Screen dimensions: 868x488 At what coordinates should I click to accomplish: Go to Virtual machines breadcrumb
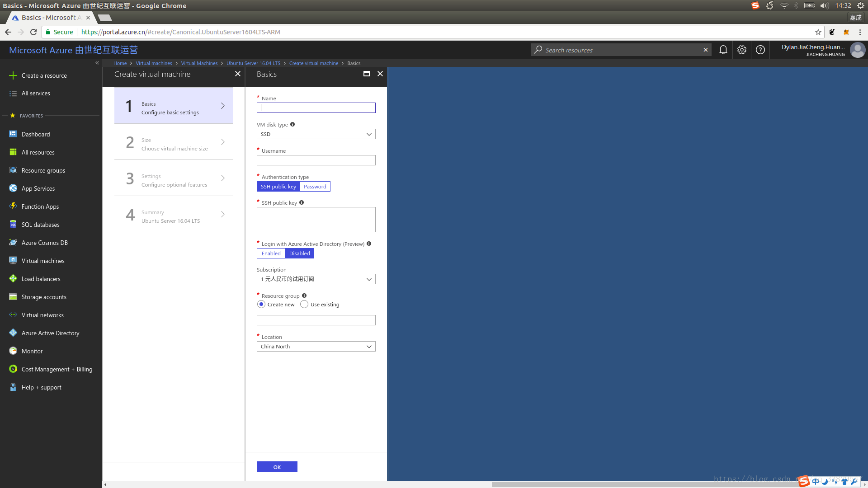[x=154, y=63]
